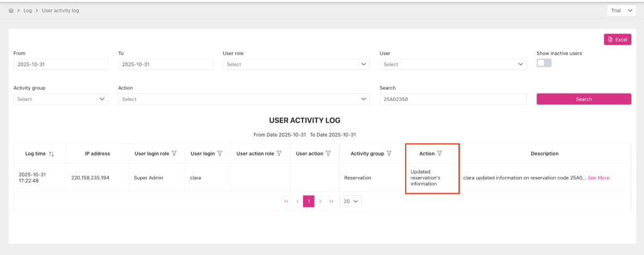Open the Action column filter icon
Screen dimensions: 644x255
click(440, 154)
